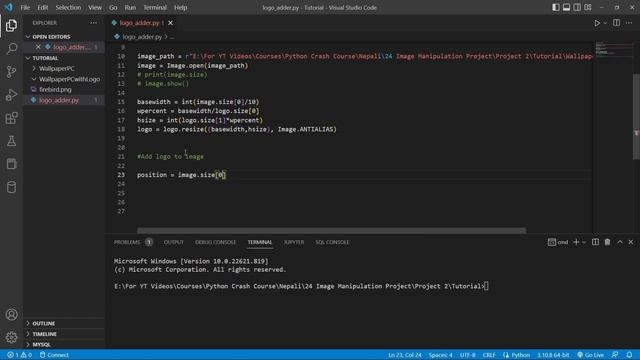Open Source Control view
Image resolution: width=640 pixels, height=360 pixels.
point(11,72)
